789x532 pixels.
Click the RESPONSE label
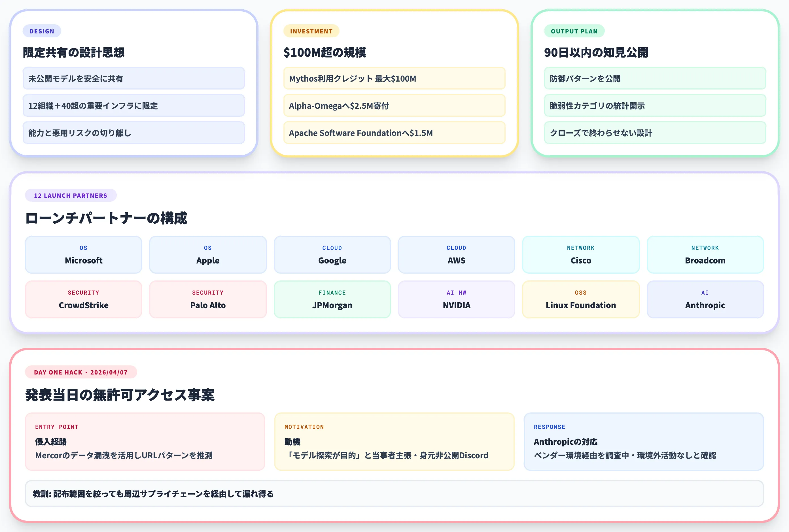coord(550,427)
